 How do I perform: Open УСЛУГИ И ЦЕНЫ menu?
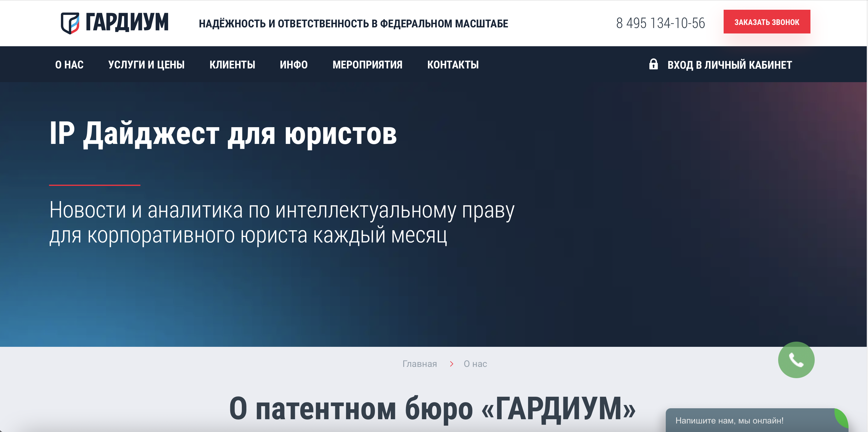[x=146, y=65]
